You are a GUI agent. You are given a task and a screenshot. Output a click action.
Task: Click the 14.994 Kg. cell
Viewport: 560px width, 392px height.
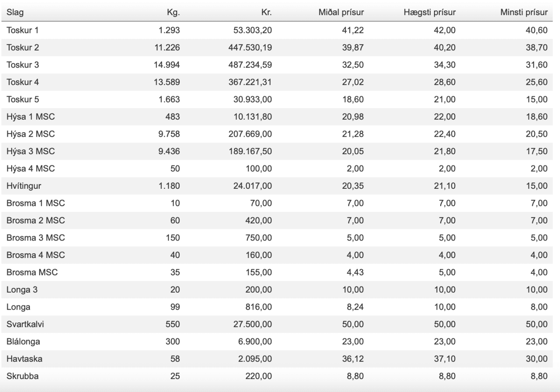pyautogui.click(x=167, y=65)
